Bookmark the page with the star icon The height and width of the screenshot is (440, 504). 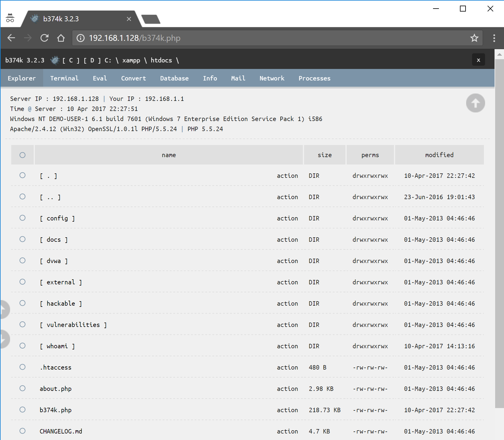pyautogui.click(x=474, y=38)
